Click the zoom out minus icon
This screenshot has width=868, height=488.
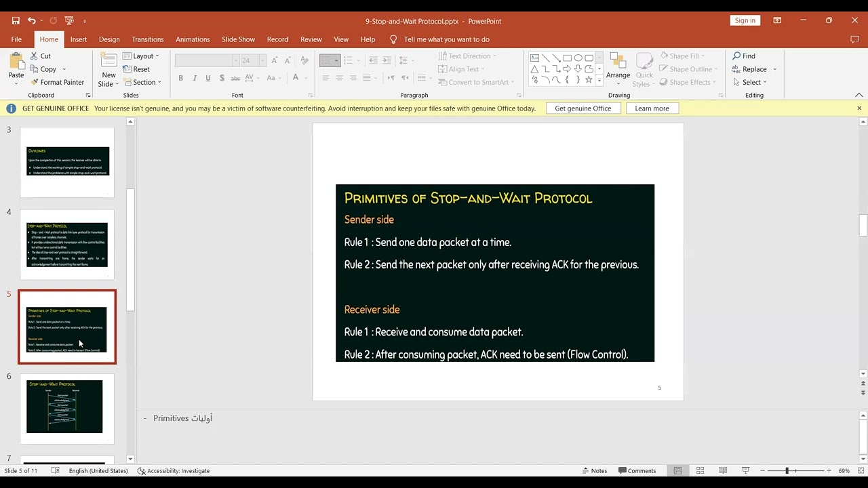762,471
